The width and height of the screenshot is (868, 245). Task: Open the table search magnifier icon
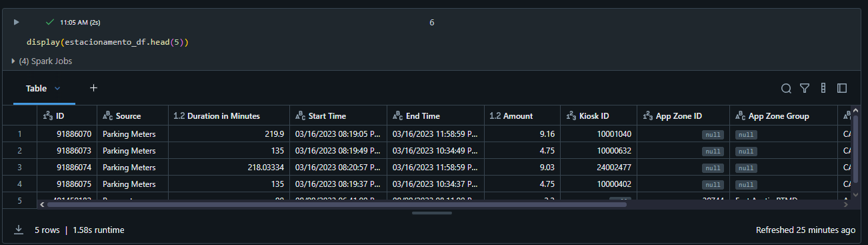[x=786, y=88]
